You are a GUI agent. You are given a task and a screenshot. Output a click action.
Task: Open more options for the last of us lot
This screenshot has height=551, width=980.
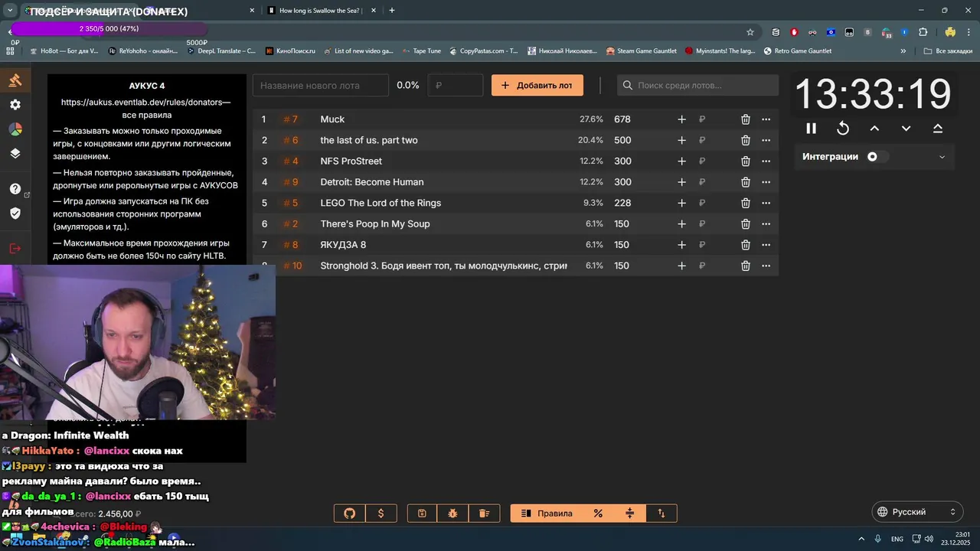point(766,140)
